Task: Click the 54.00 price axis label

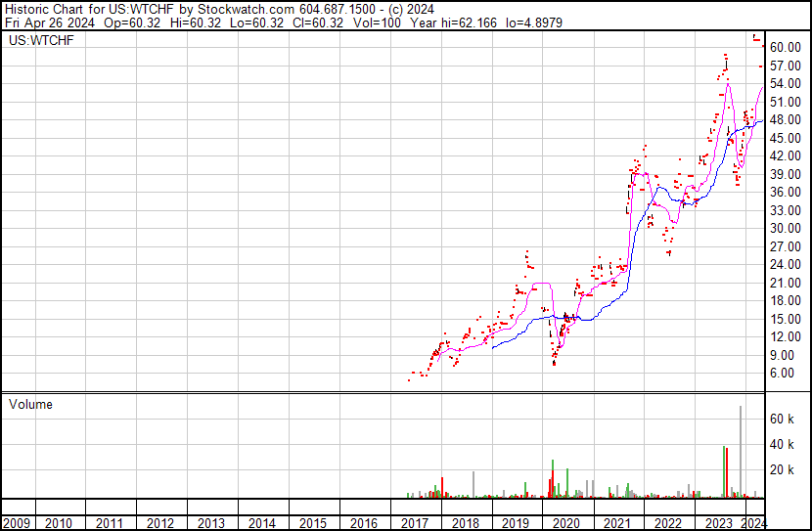Action: point(786,83)
